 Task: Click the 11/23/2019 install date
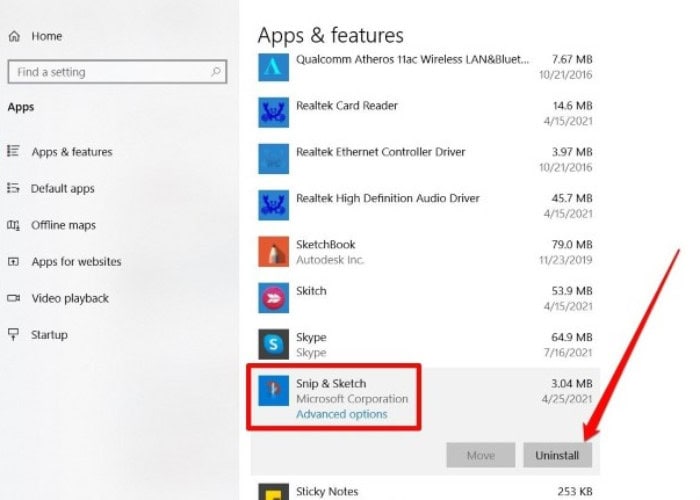pos(566,260)
